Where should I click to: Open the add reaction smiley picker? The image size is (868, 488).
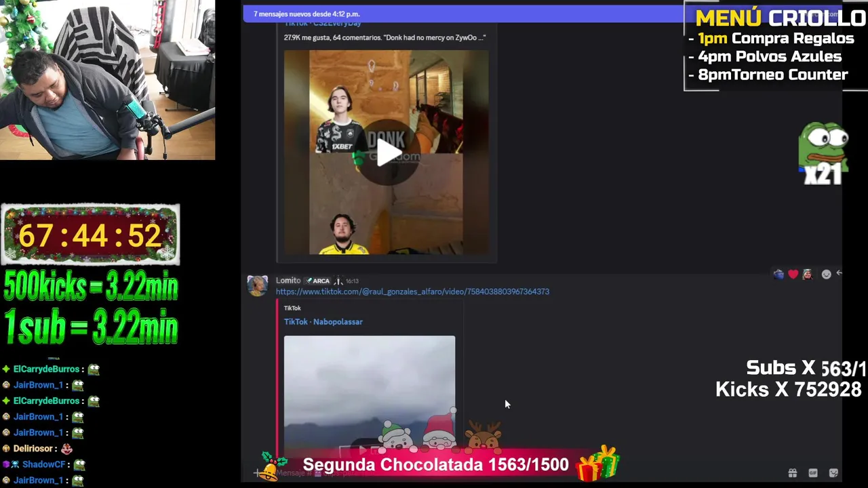pyautogui.click(x=826, y=274)
